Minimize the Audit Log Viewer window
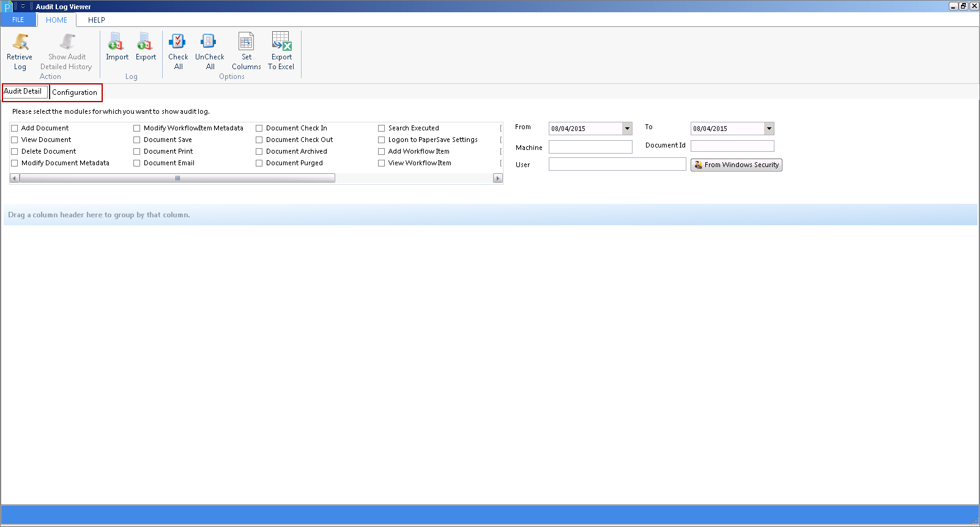 coord(953,6)
